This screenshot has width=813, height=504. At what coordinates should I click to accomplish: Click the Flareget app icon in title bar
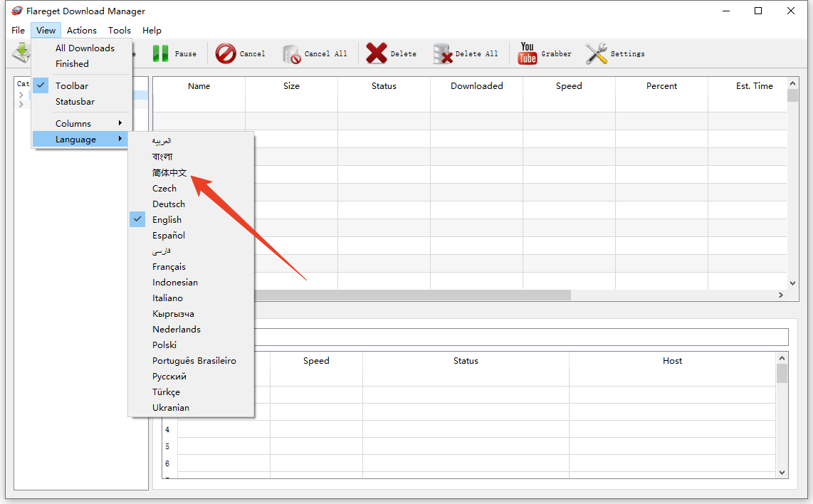pos(17,11)
